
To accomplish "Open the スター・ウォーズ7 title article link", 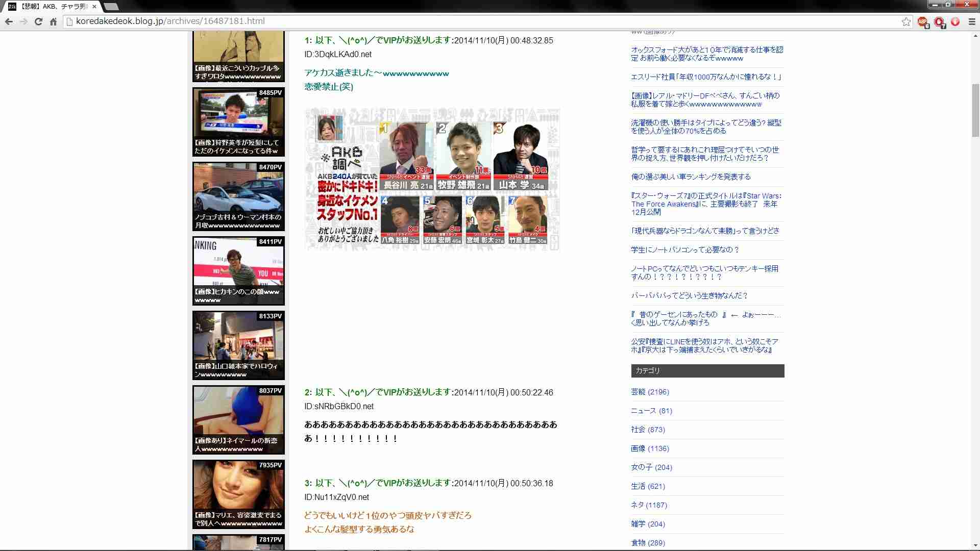I will coord(706,204).
